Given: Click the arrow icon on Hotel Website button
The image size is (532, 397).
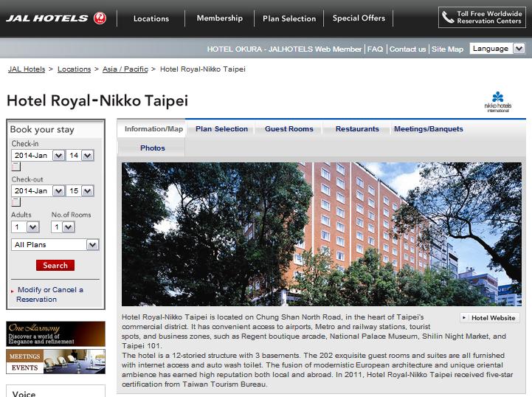Looking at the screenshot, I should (x=464, y=317).
